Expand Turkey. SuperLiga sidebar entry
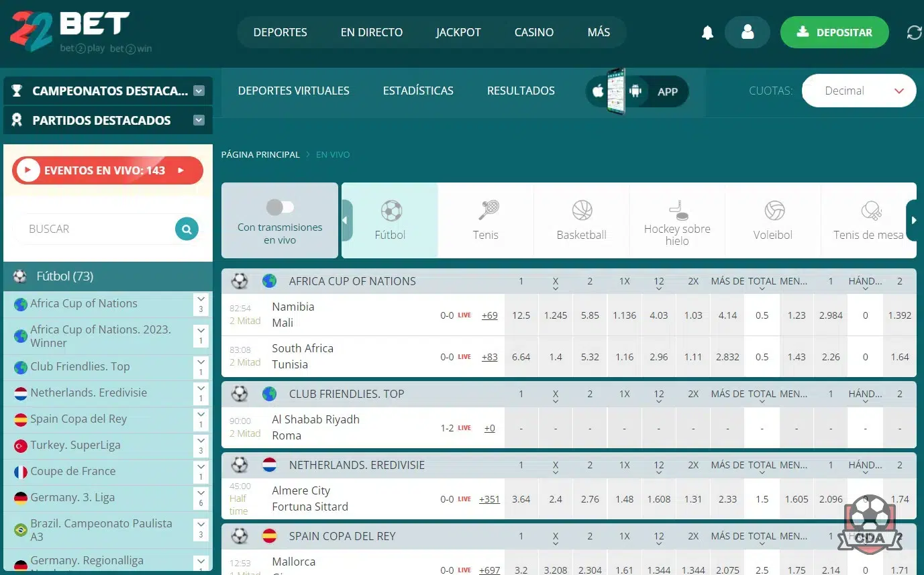This screenshot has height=575, width=924. 201,446
